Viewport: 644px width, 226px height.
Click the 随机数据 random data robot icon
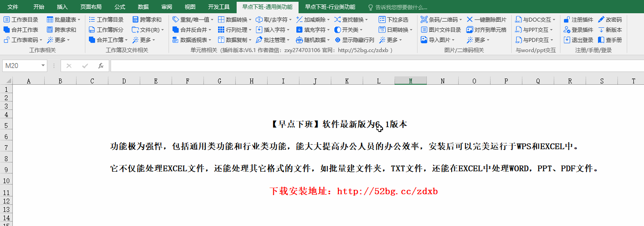coord(299,40)
